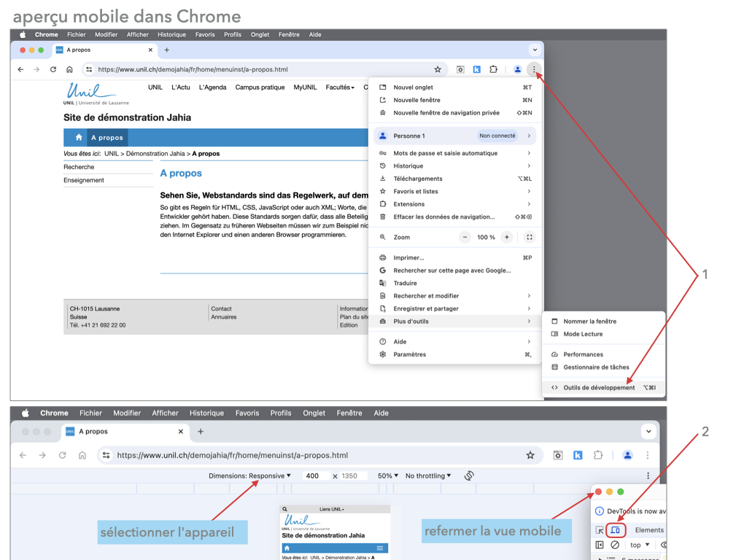Click the rotate orientation icon in device toolbar

click(x=469, y=475)
